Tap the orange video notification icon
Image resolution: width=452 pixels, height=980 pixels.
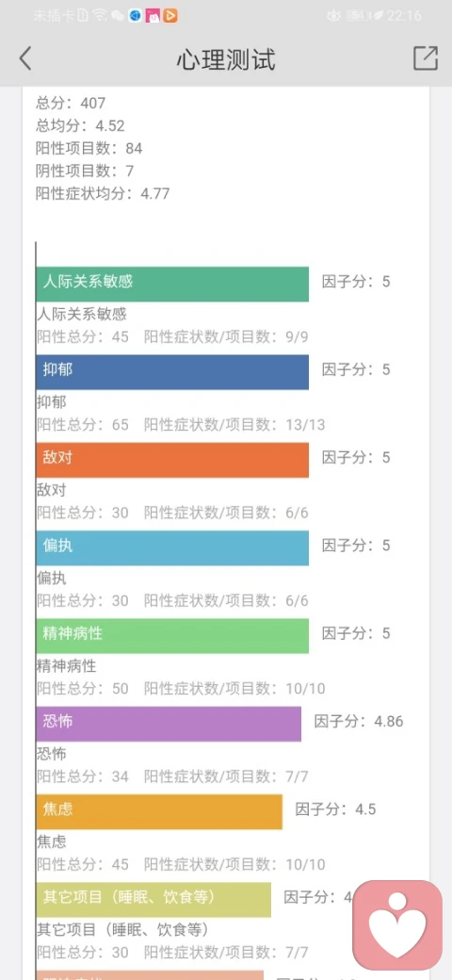pos(170,16)
